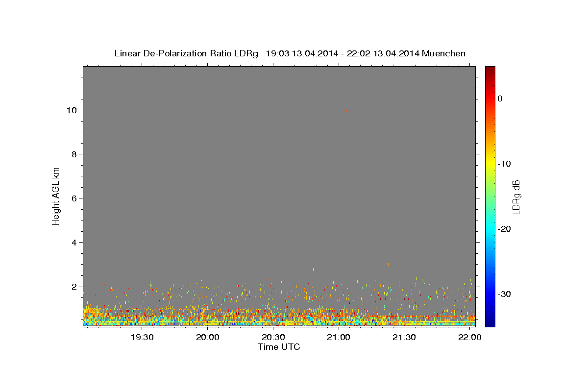Click the 20:00 time tick label
Image resolution: width=588 pixels, height=392 pixels.
207,337
